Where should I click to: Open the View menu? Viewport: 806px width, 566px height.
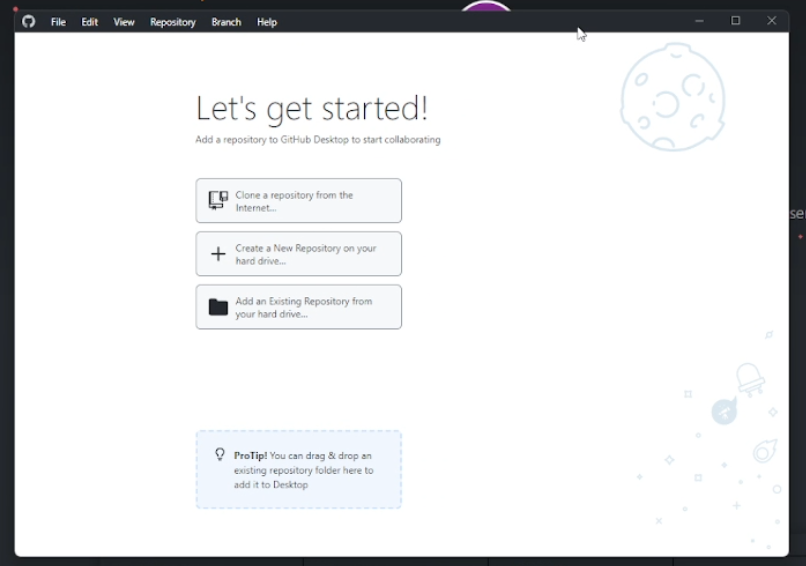coord(124,22)
